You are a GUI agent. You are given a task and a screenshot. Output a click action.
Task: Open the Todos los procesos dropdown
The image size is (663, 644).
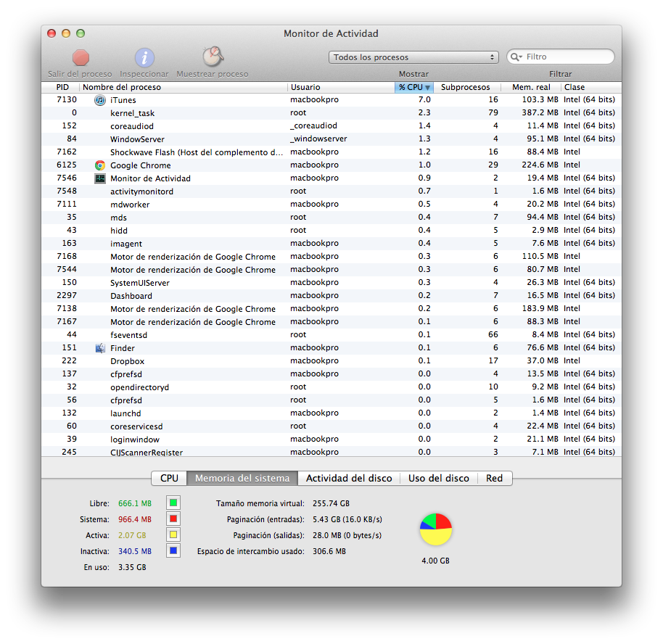(413, 57)
